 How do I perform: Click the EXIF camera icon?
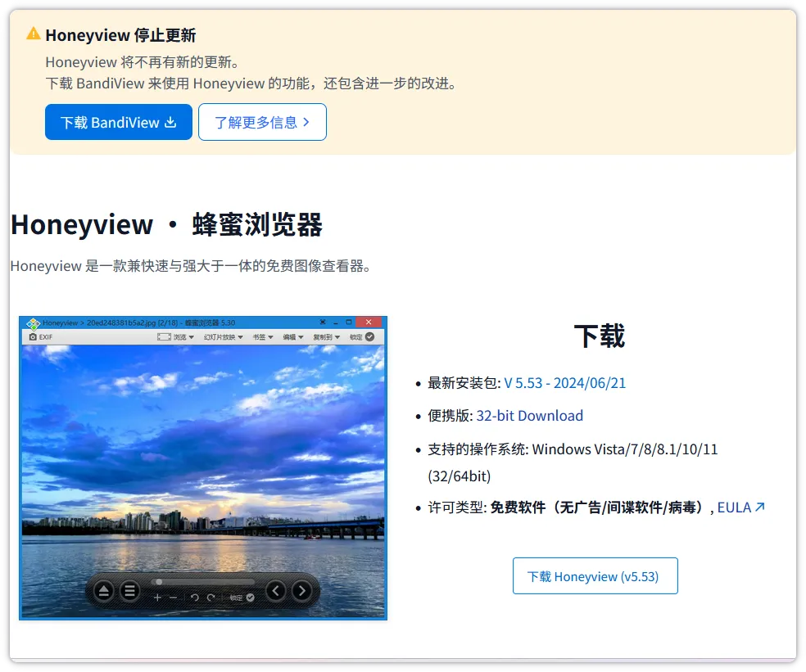point(33,337)
